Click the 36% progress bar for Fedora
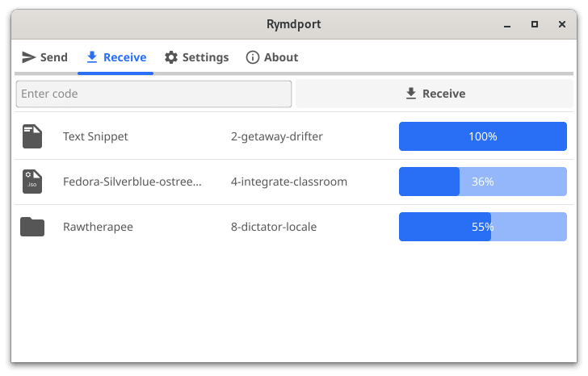The image size is (588, 376). pyautogui.click(x=482, y=182)
